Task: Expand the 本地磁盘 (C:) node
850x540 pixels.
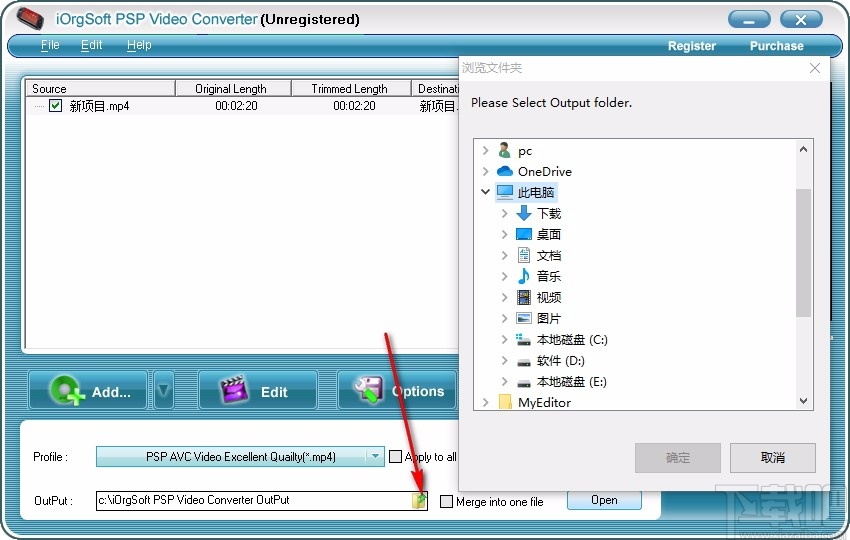Action: click(504, 339)
